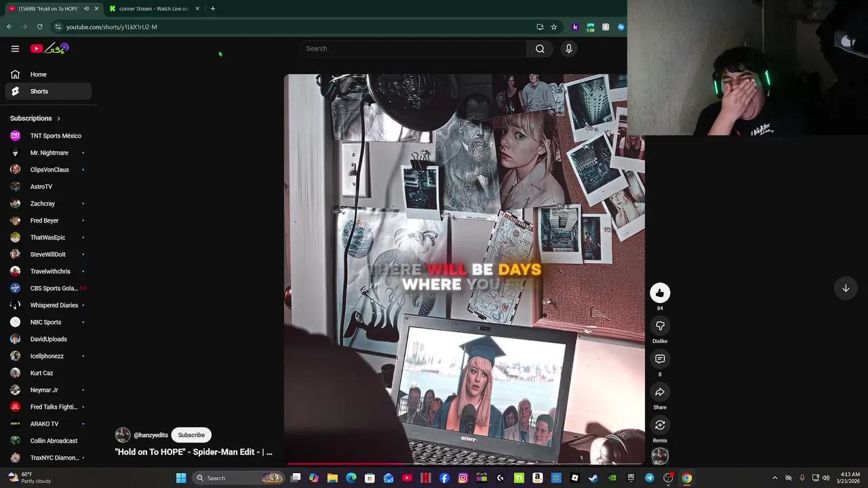Open Mr. Nightmare subscription

click(x=47, y=152)
